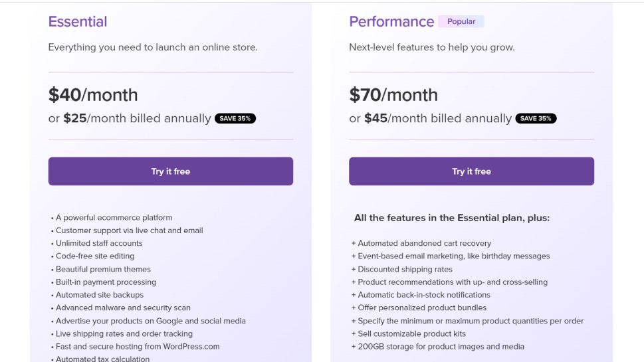Click 'Automated site backups' feature item

97,295
